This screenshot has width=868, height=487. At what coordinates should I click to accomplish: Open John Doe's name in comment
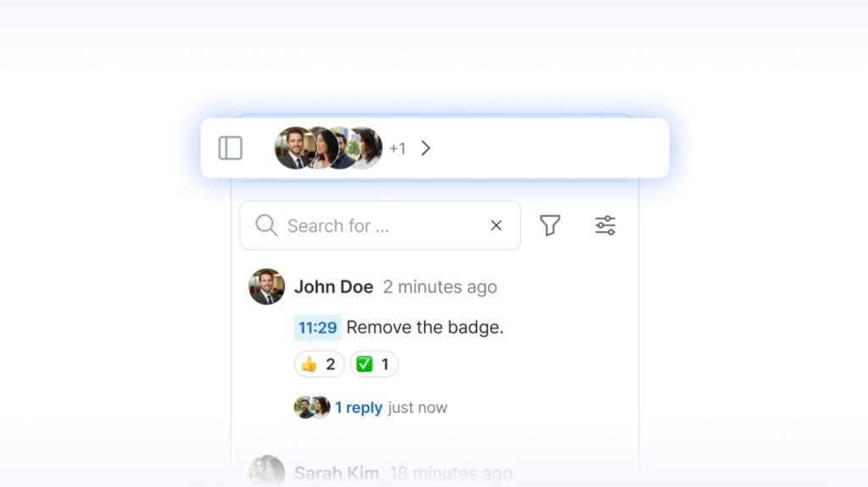pyautogui.click(x=333, y=287)
